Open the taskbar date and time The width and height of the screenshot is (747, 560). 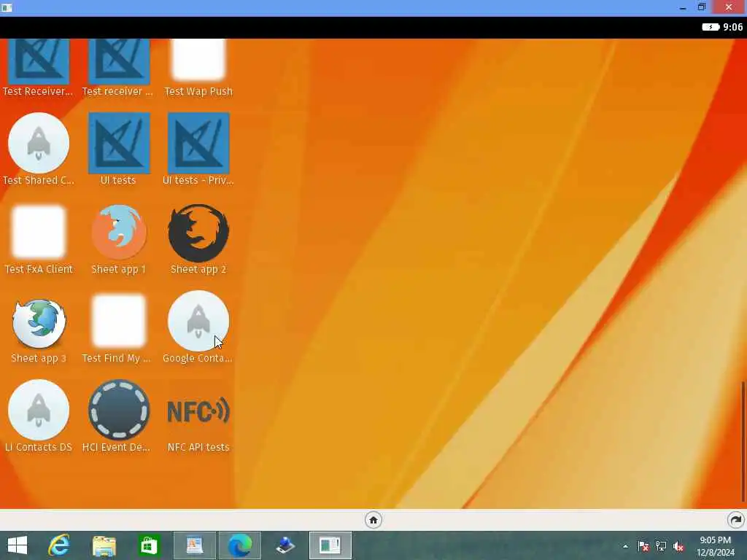click(716, 546)
